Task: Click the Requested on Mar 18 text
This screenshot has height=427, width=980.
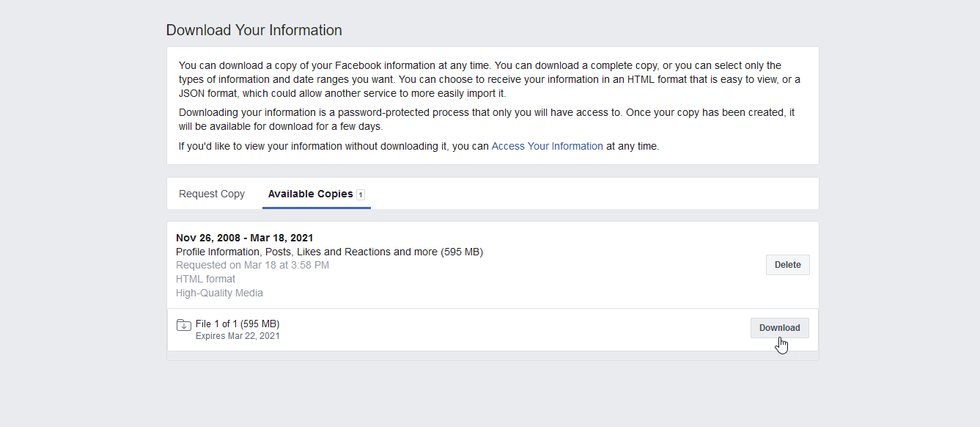Action: pos(252,265)
